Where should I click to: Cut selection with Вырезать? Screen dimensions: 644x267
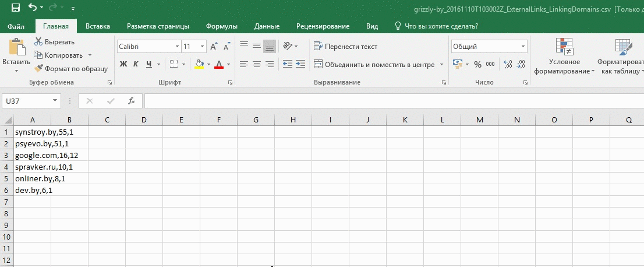pyautogui.click(x=54, y=42)
